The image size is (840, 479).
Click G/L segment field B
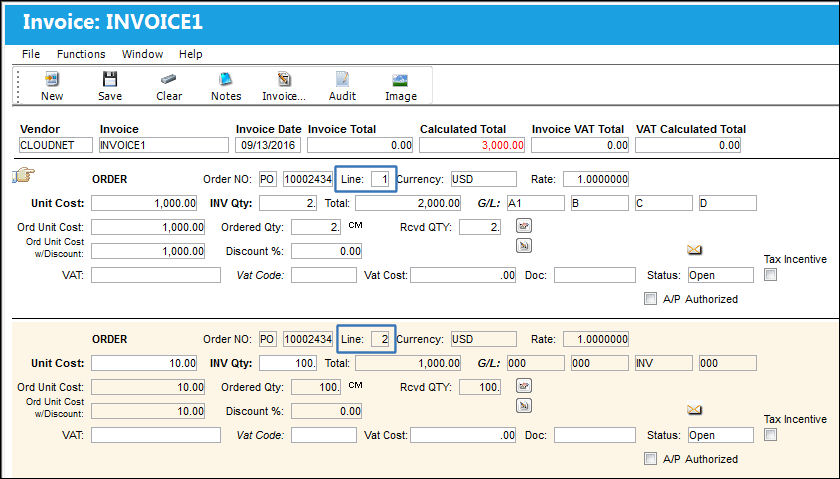[x=599, y=203]
